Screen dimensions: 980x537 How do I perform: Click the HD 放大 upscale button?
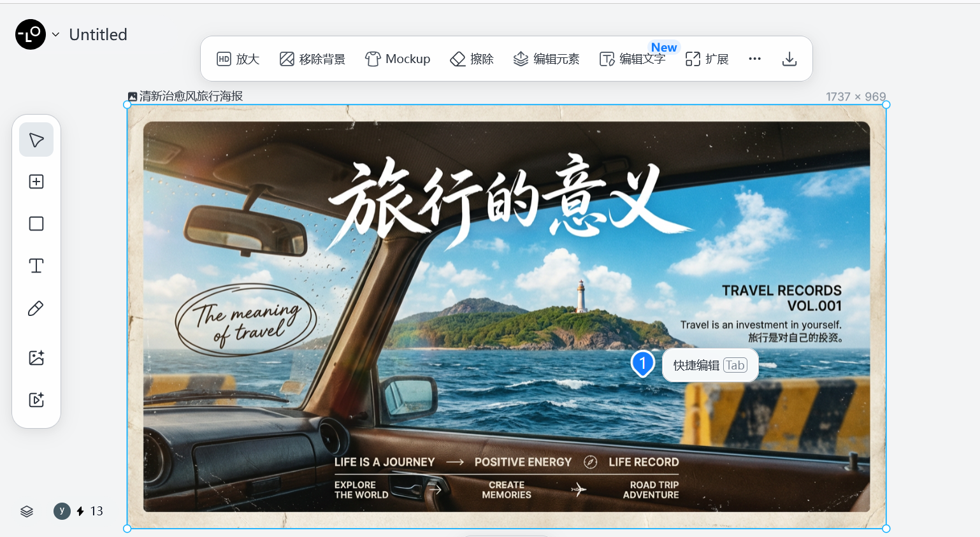pos(238,59)
